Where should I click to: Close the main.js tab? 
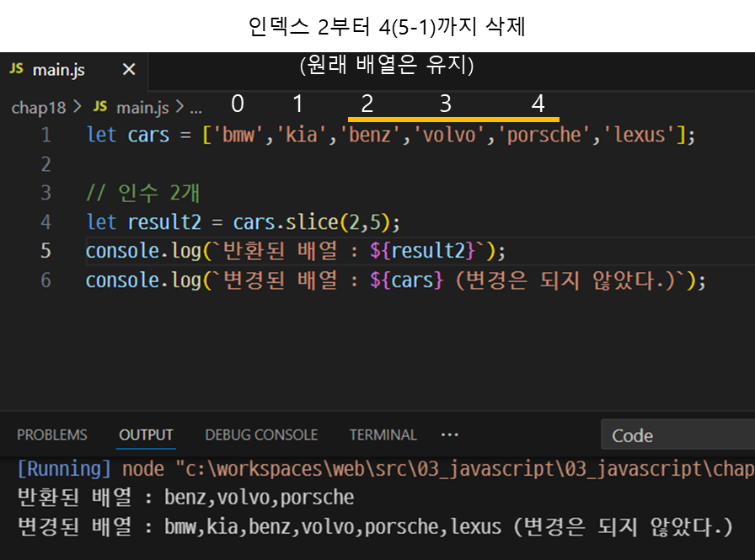[x=129, y=70]
